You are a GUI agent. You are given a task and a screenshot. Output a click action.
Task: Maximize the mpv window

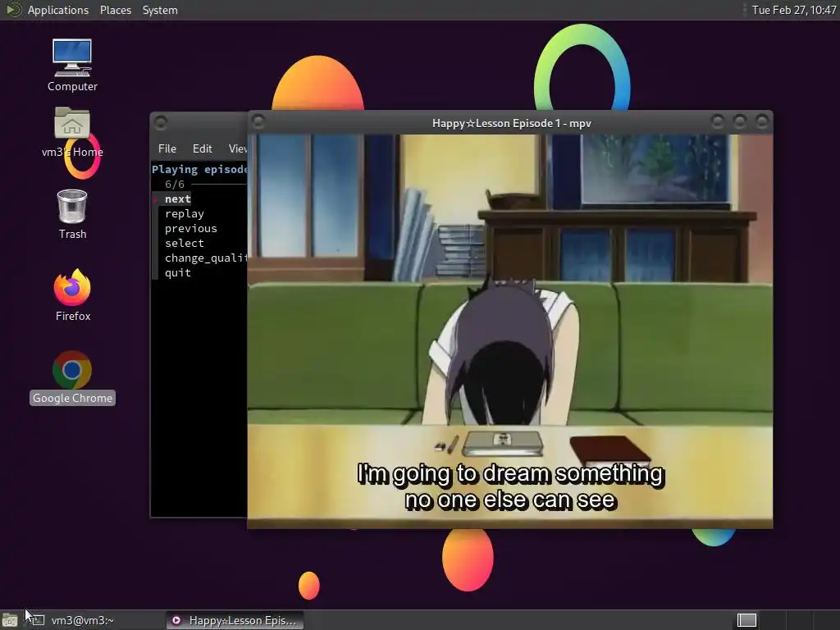point(739,122)
